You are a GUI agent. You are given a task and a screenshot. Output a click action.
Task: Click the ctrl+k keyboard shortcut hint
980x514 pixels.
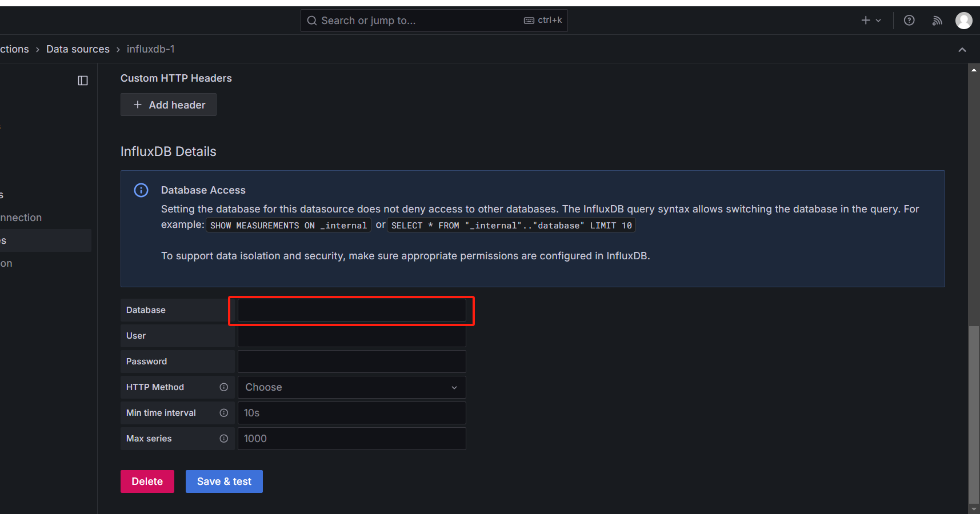[x=543, y=20]
